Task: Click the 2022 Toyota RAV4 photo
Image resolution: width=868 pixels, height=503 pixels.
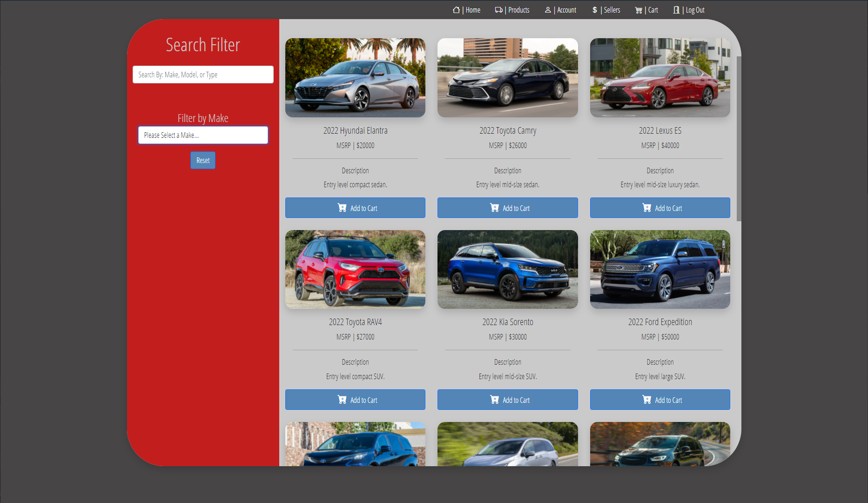Action: click(355, 269)
